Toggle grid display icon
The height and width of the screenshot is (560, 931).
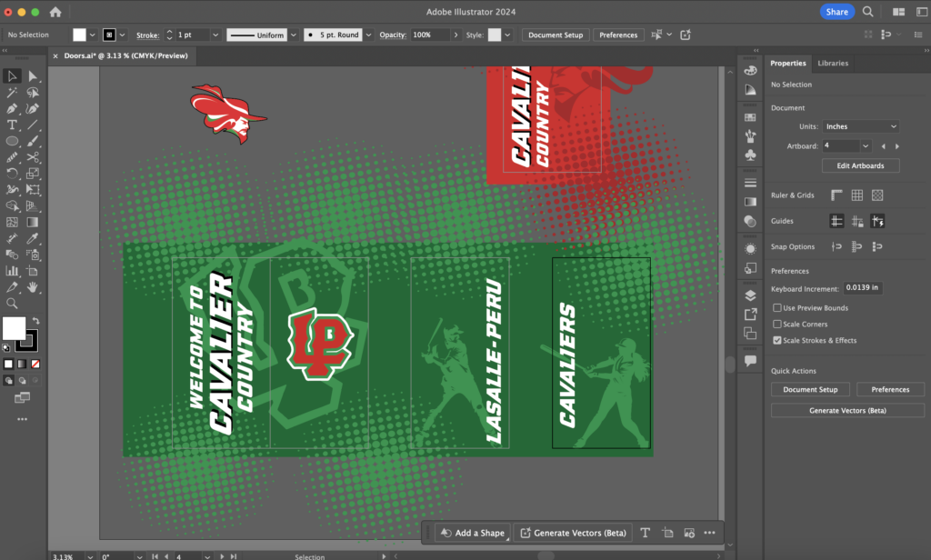856,195
